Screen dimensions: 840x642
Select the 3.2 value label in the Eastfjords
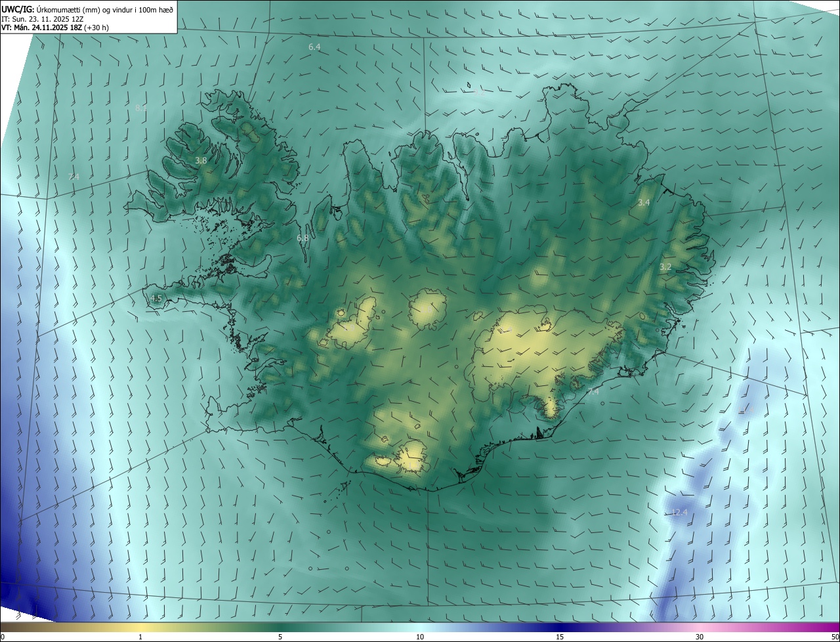[x=665, y=267]
